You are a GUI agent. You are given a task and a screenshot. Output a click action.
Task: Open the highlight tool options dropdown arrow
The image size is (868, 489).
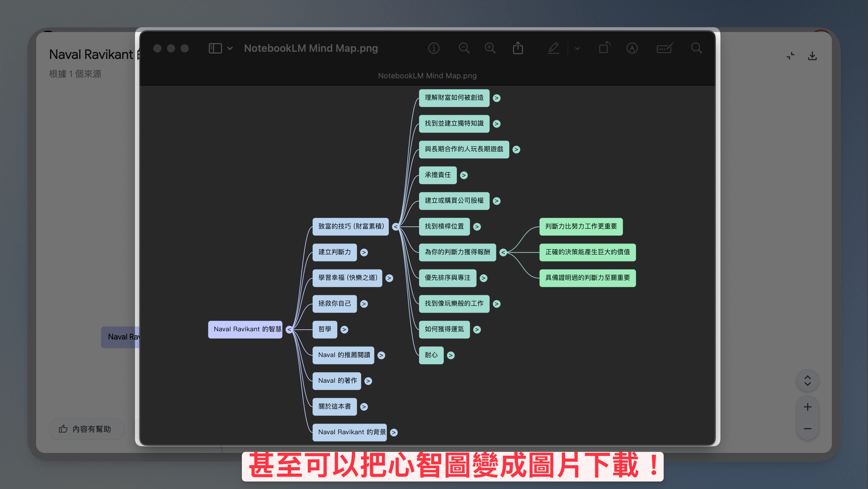point(577,48)
